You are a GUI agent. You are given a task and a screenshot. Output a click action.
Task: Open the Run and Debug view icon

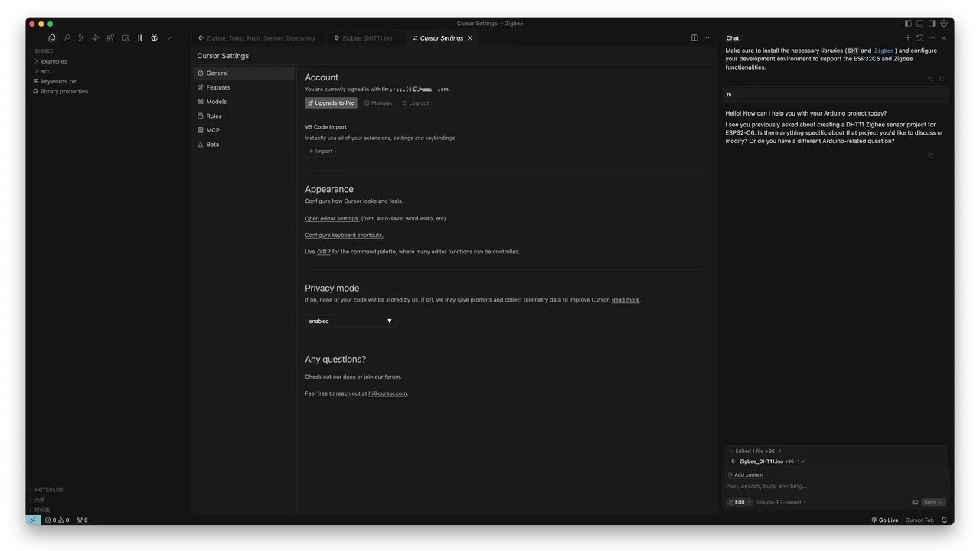(96, 37)
